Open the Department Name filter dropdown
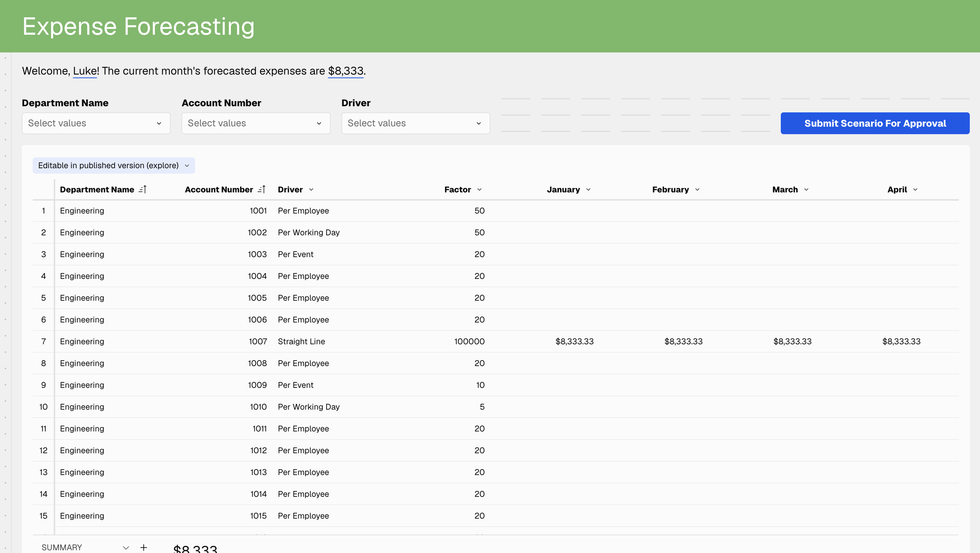 pyautogui.click(x=96, y=123)
